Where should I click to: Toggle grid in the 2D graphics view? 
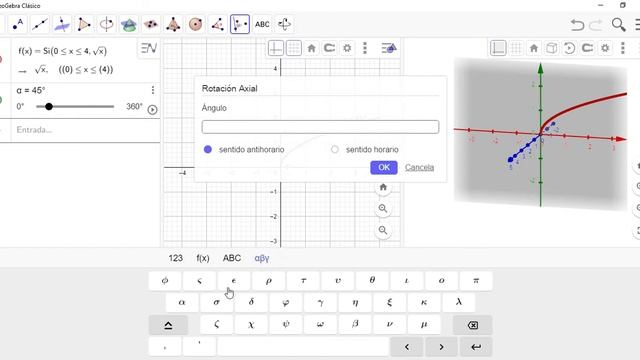(294, 48)
